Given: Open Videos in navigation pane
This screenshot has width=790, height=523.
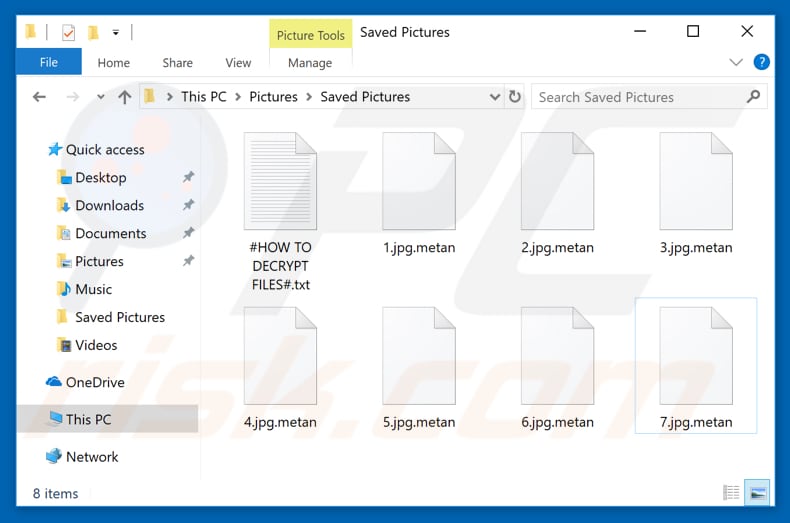Looking at the screenshot, I should point(87,345).
